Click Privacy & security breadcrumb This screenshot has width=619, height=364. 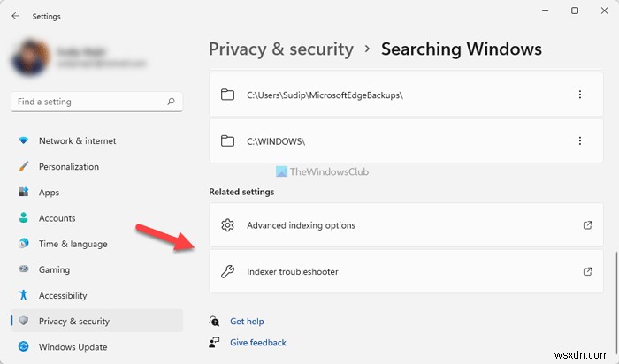click(x=280, y=49)
